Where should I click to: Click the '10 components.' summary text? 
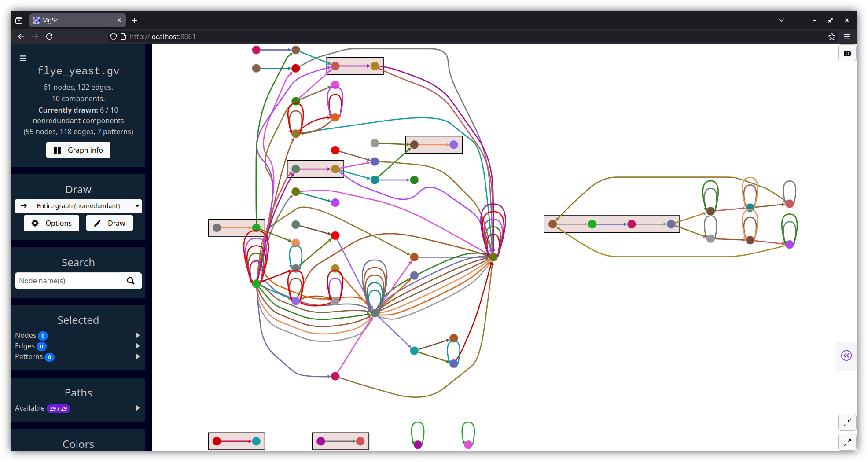[78, 99]
